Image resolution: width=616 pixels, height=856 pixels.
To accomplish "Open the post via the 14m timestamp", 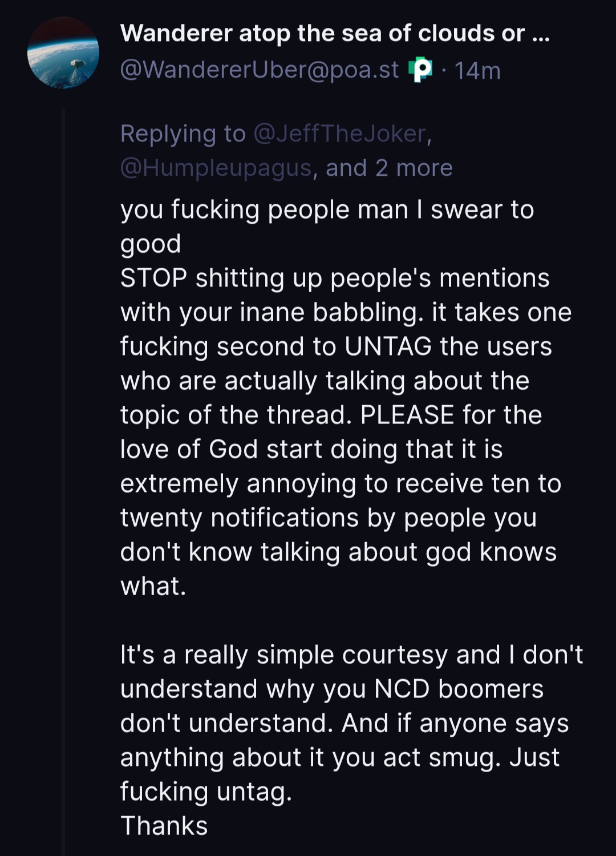I will 477,71.
